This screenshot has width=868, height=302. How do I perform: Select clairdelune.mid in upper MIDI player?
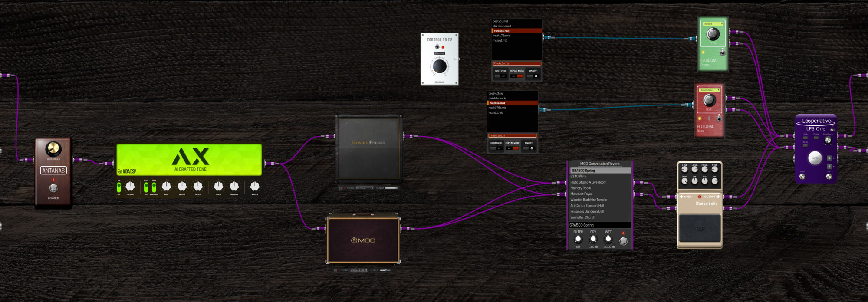click(x=517, y=26)
